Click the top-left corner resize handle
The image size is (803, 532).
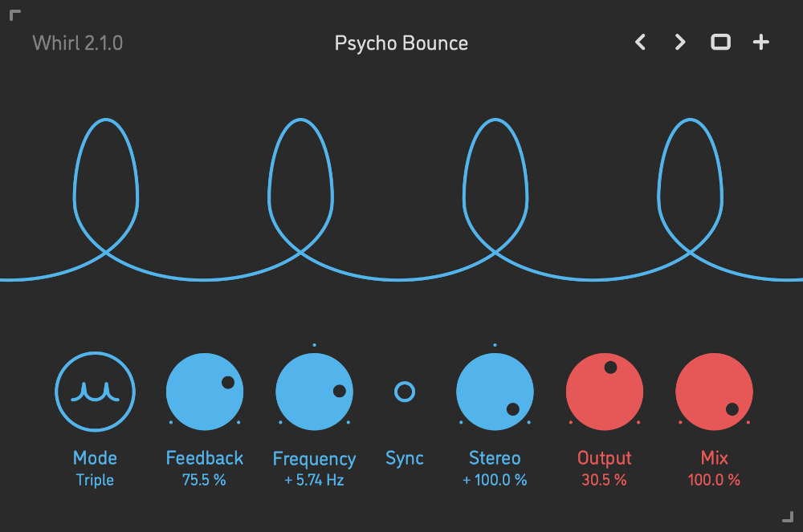click(14, 15)
